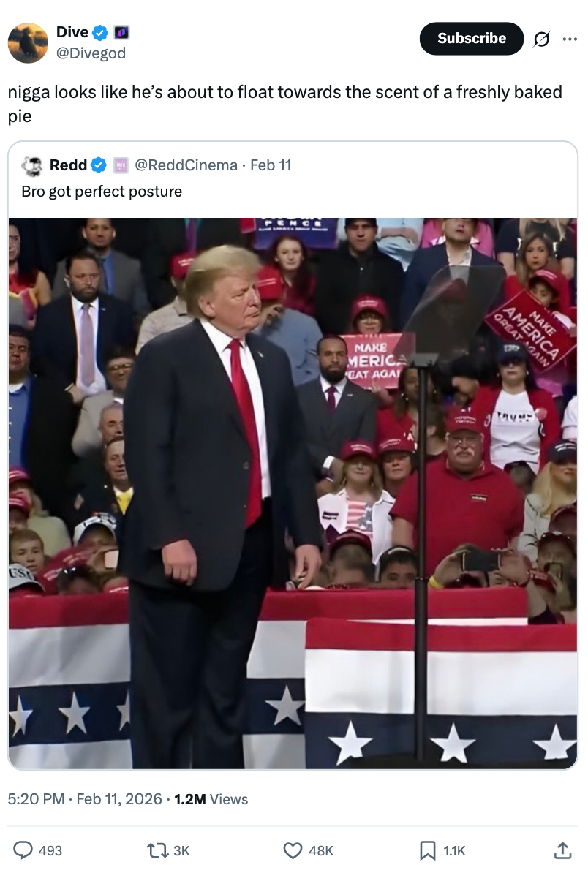Click Redd's small profile avatar
This screenshot has width=588, height=873.
point(32,166)
